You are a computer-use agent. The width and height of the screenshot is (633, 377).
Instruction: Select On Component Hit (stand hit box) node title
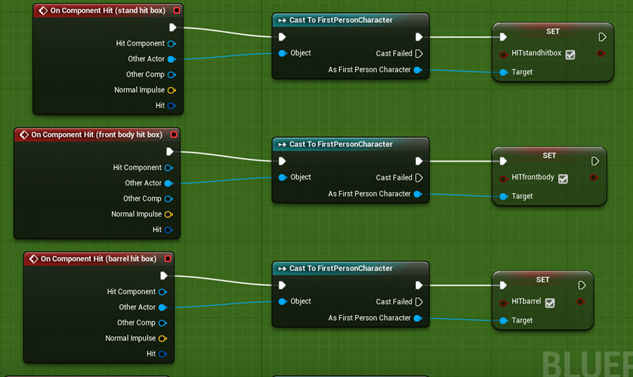coord(108,10)
